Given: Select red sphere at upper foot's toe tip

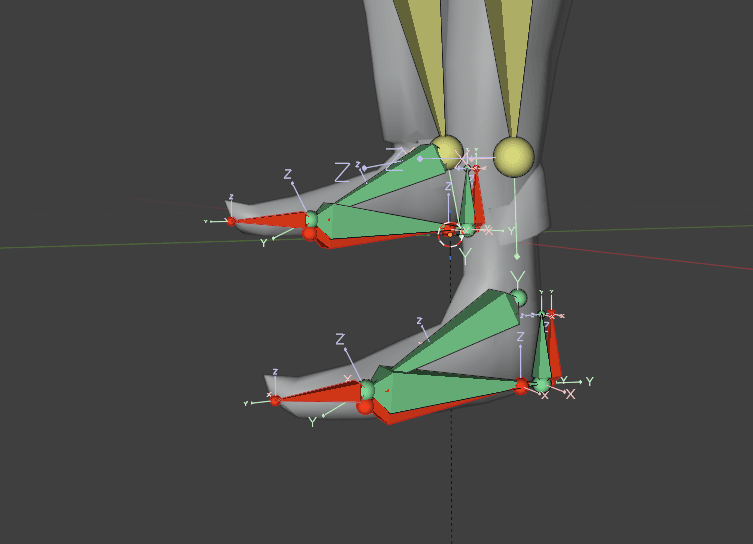Looking at the screenshot, I should click(231, 221).
